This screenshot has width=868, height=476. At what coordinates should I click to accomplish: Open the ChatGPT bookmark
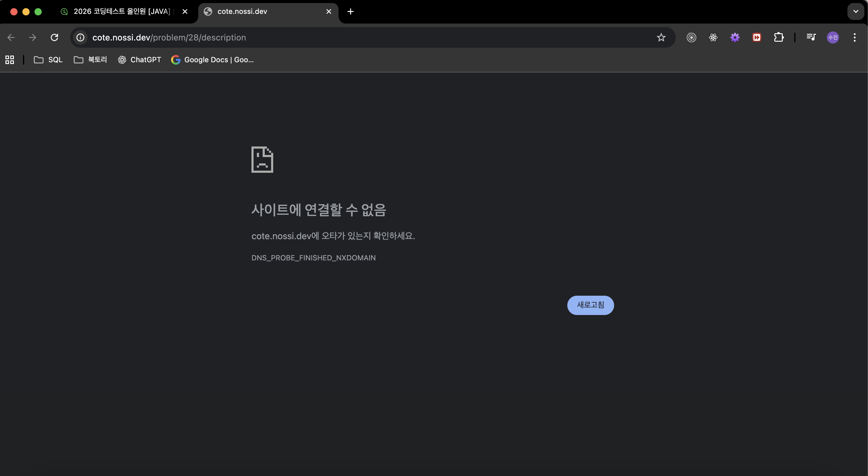140,60
